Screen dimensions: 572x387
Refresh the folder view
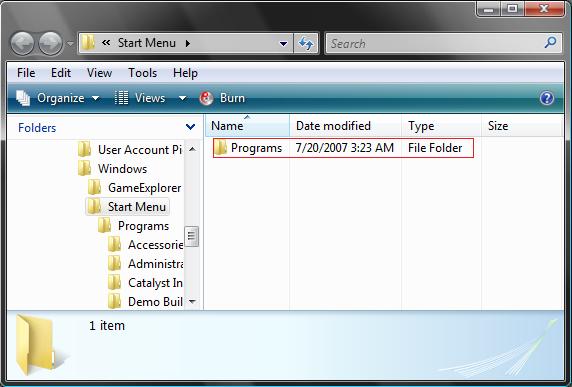(x=306, y=44)
